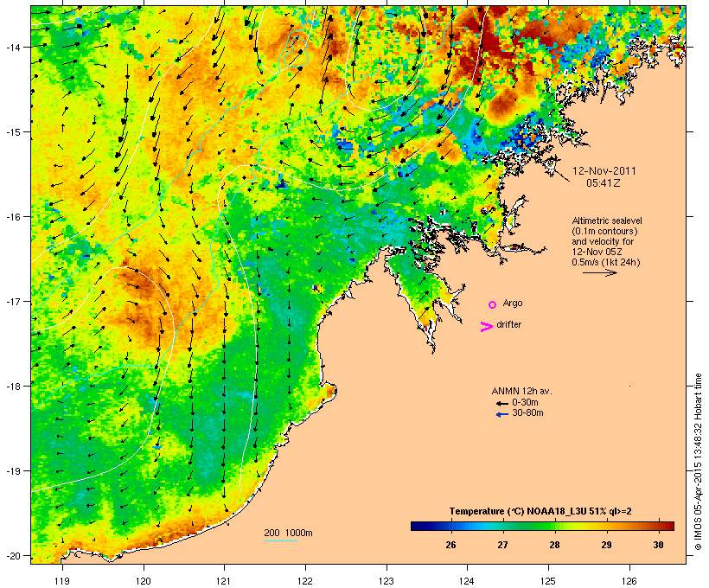Click the 'ANMN 12h av.' heading

(521, 391)
